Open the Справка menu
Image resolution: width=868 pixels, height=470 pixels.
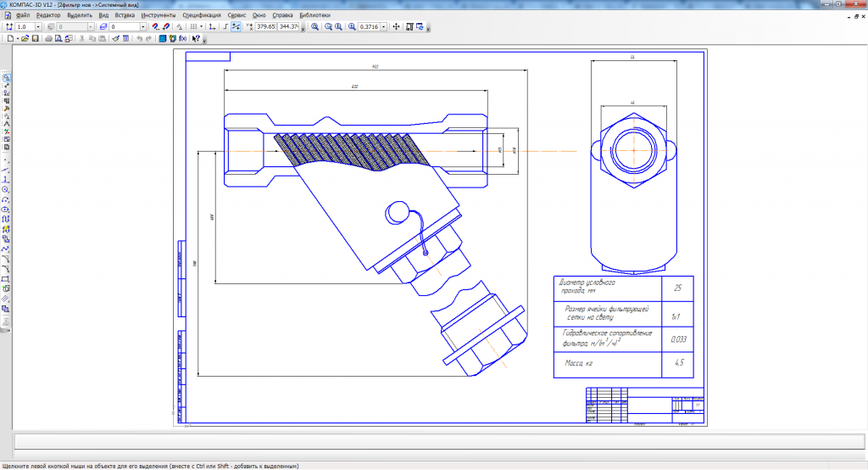[x=283, y=15]
